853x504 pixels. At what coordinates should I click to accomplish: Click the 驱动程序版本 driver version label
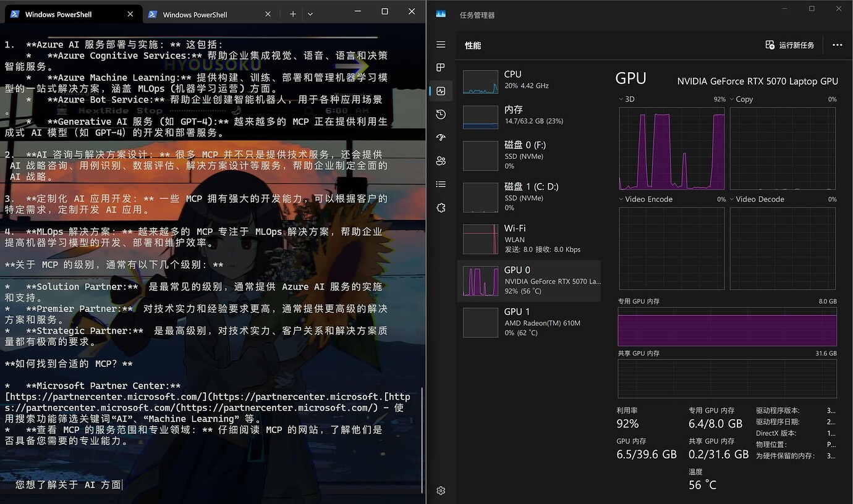(x=778, y=411)
